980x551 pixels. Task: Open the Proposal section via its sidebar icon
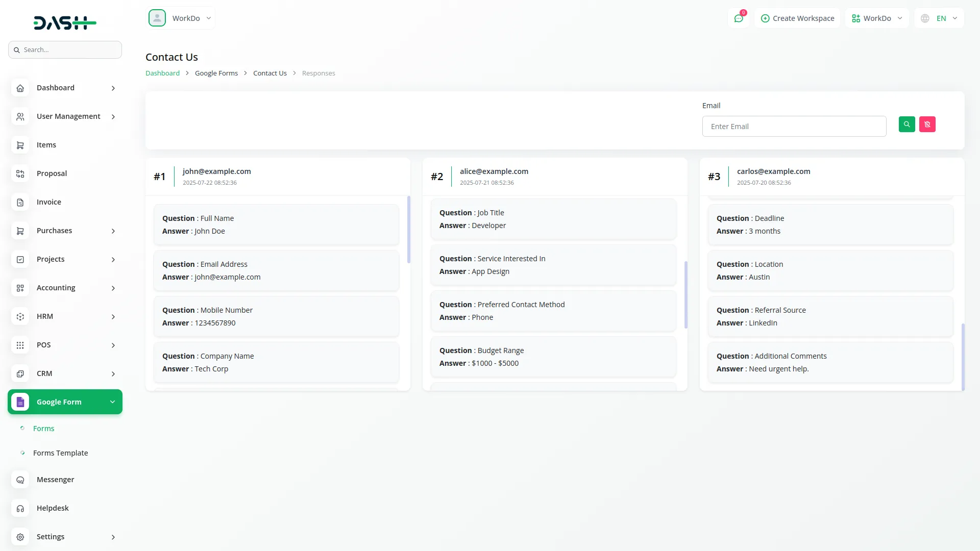(20, 173)
